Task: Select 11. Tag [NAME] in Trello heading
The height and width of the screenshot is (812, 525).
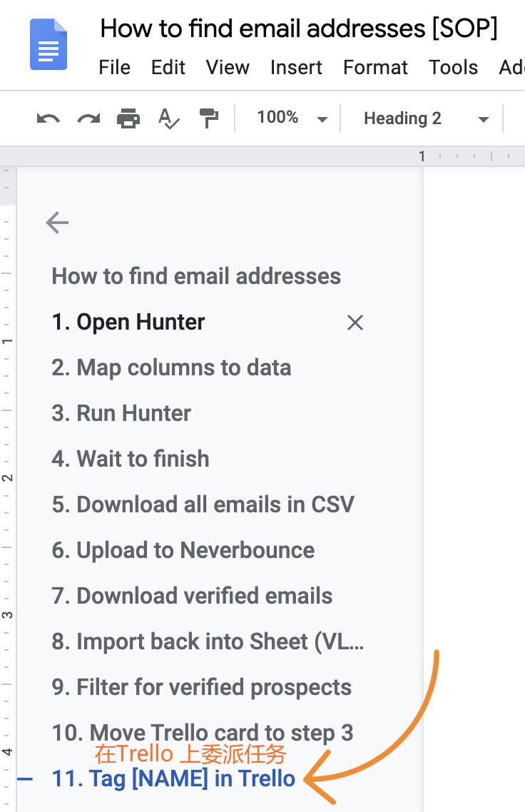Action: point(173,778)
